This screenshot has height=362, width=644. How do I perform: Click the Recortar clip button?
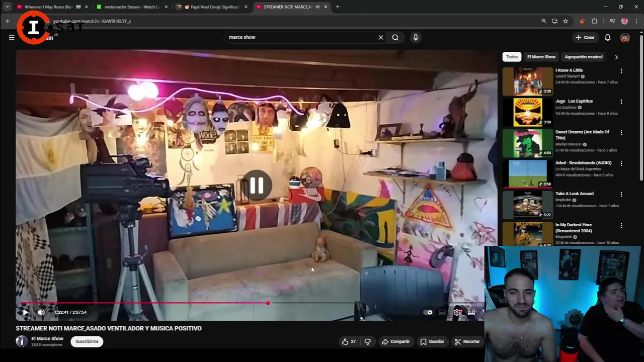467,341
